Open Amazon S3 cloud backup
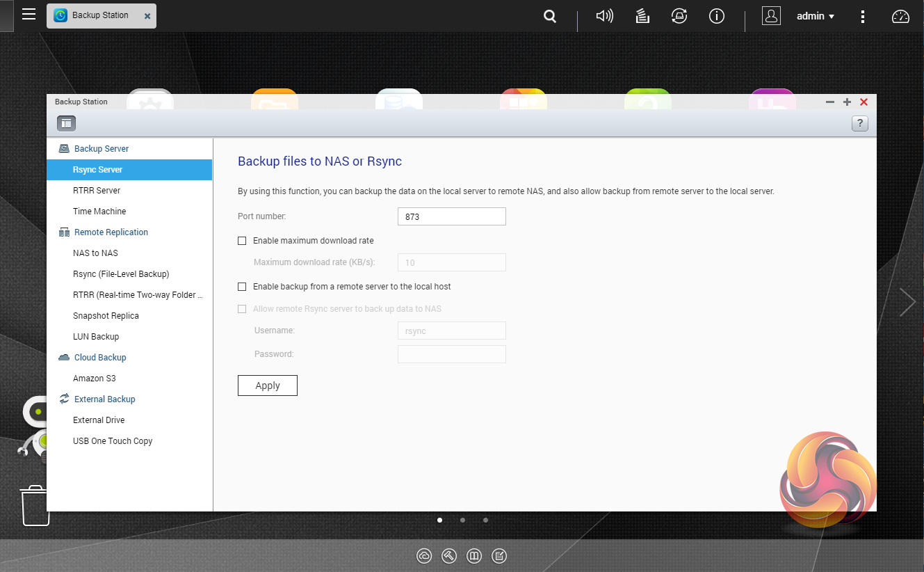Image resolution: width=924 pixels, height=572 pixels. pyautogui.click(x=95, y=379)
